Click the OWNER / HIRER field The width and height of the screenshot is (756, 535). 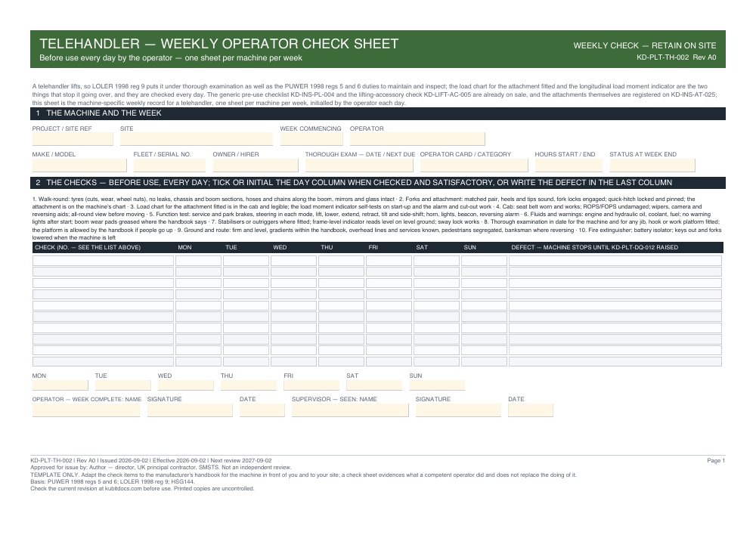(x=256, y=165)
